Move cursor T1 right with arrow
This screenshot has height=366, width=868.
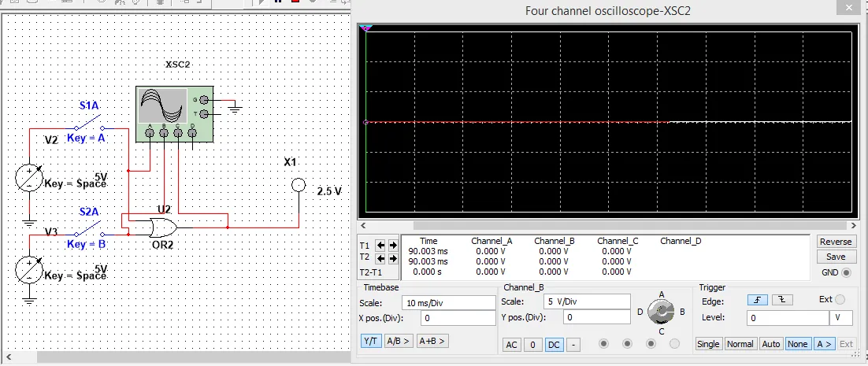click(x=392, y=246)
